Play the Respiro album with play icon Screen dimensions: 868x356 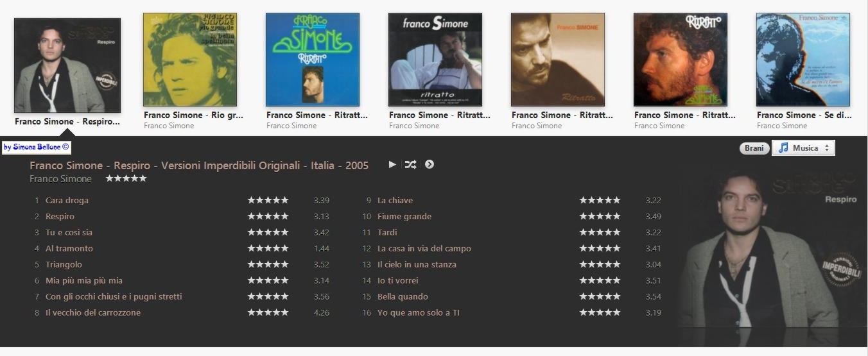point(392,164)
